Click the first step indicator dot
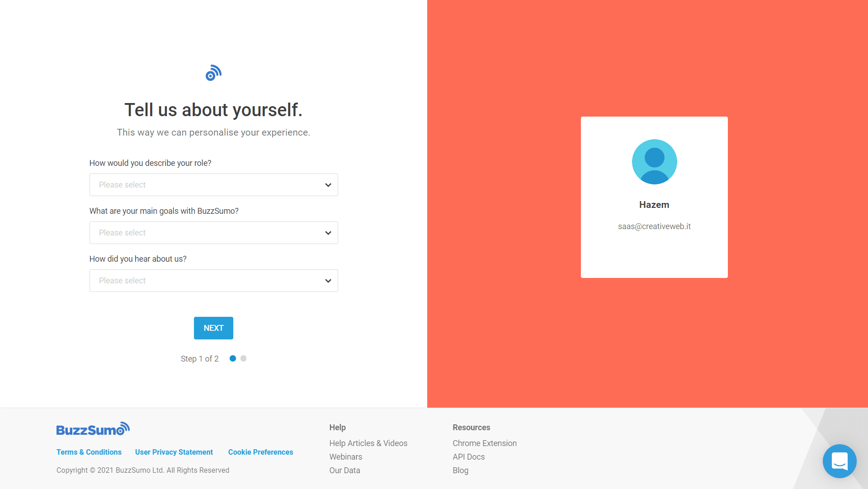The image size is (868, 489). click(x=233, y=358)
